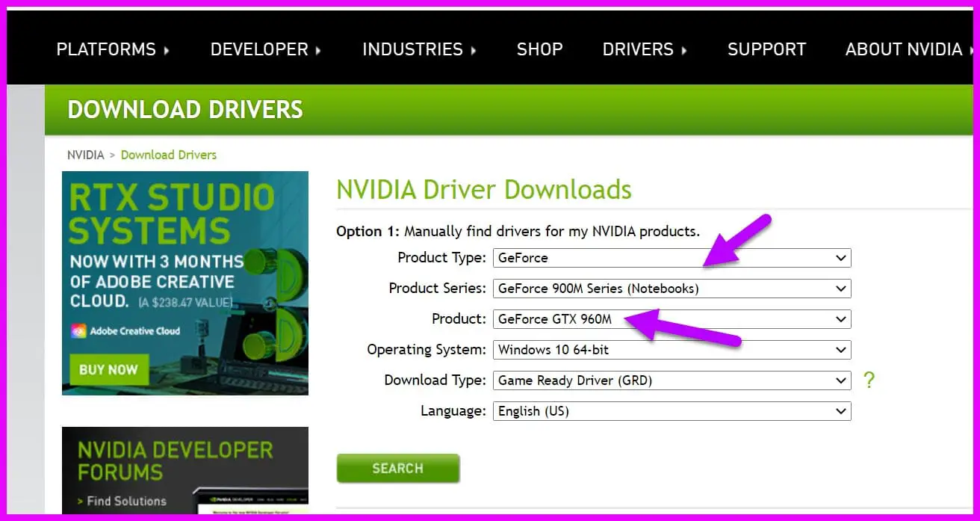Open the RTX Studio Systems ad banner

[x=185, y=283]
